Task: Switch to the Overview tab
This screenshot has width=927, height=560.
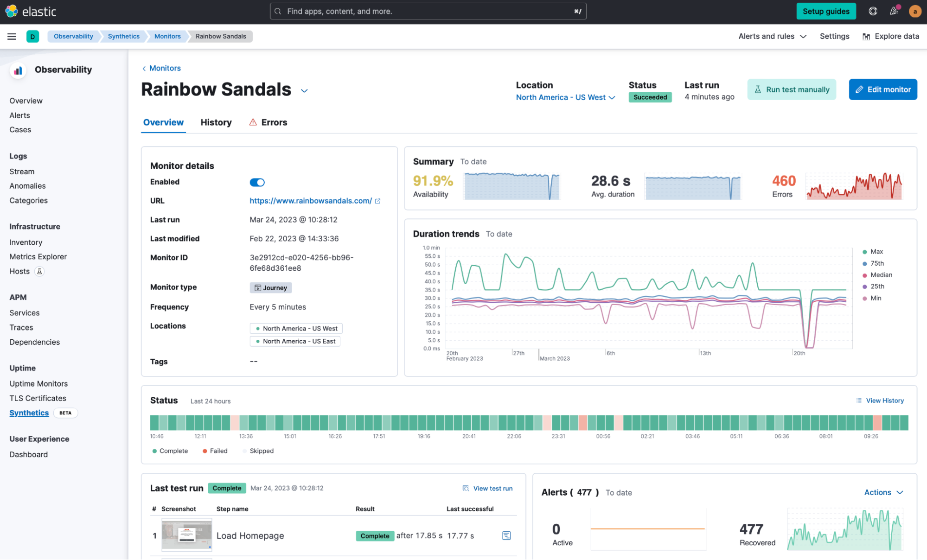Action: [x=163, y=122]
